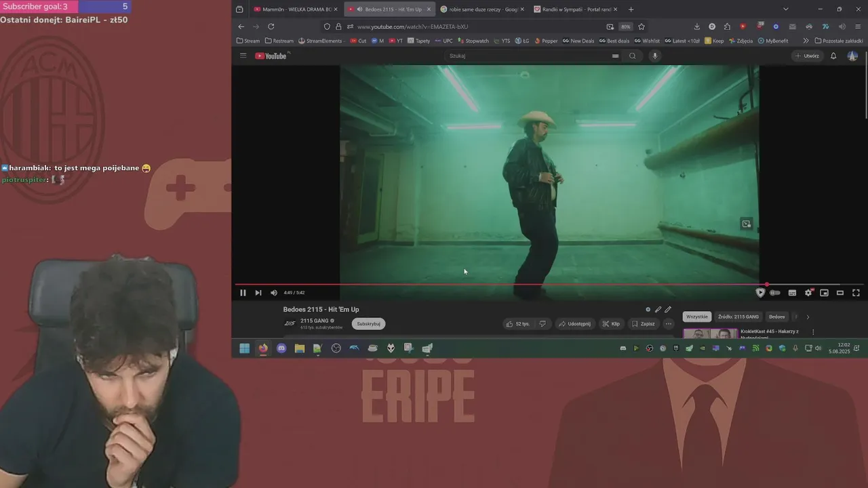
Task: Open the KrokietKast #45 thumbnail
Action: pos(710,333)
